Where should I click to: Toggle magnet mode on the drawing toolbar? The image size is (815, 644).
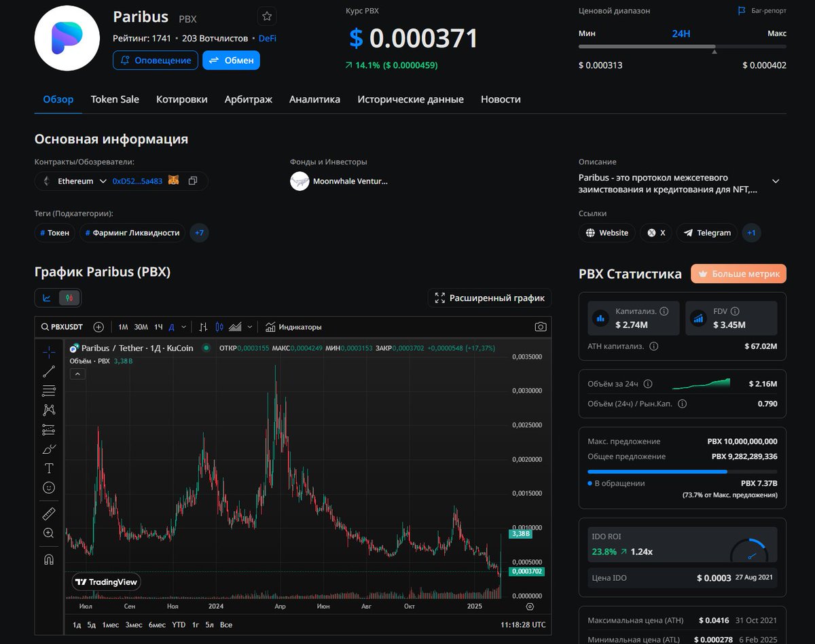pos(48,558)
